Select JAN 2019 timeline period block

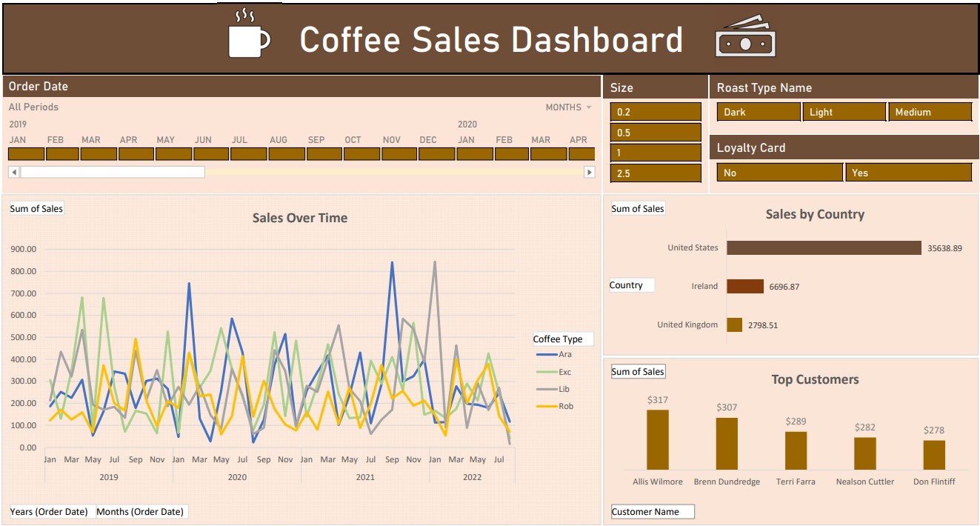[26, 154]
